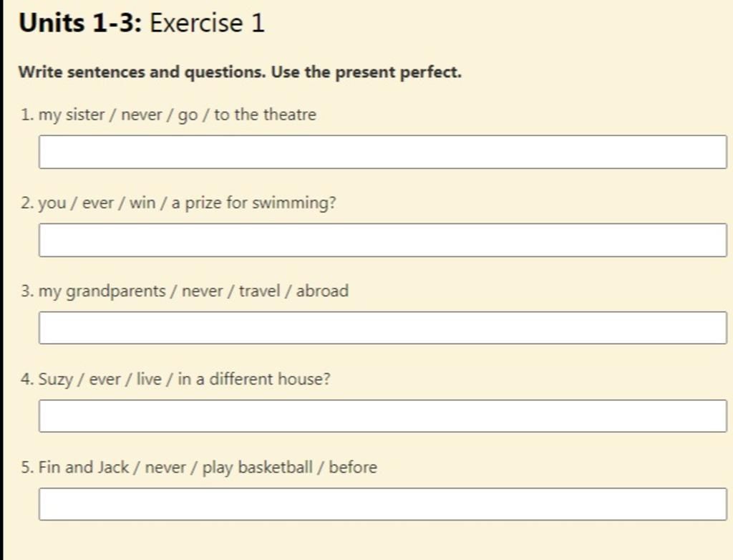Click 'Write sentences and questions.' instruction
The height and width of the screenshot is (560, 733).
(142, 72)
